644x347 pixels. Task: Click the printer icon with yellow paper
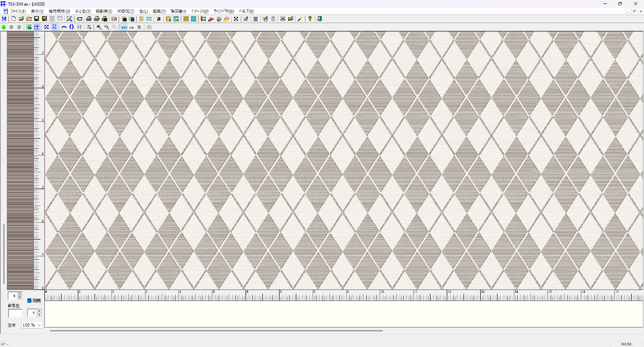point(97,19)
